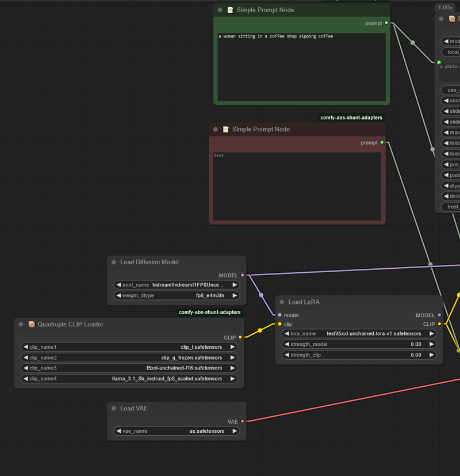Open the unet_name model dropdown
The image size is (460, 476).
pos(177,285)
